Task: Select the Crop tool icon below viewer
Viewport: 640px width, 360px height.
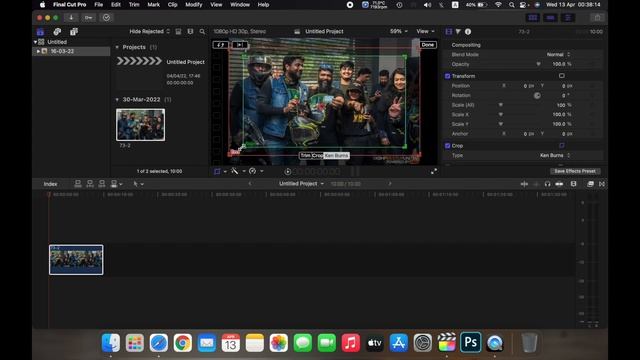Action: [x=217, y=171]
